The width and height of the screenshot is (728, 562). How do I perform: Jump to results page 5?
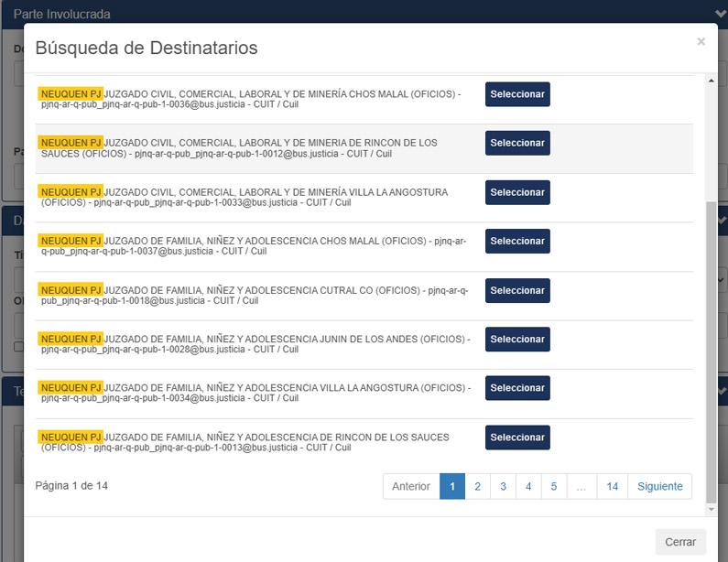[553, 486]
